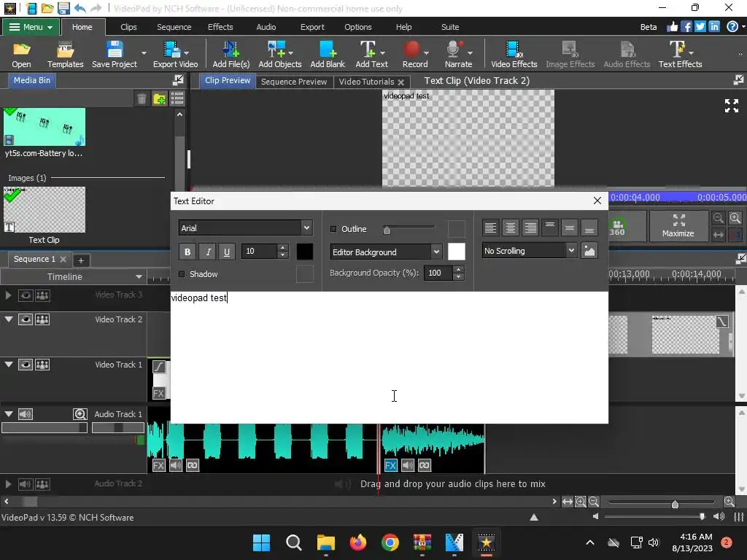Open the Save Project dropdown arrow

[144, 52]
